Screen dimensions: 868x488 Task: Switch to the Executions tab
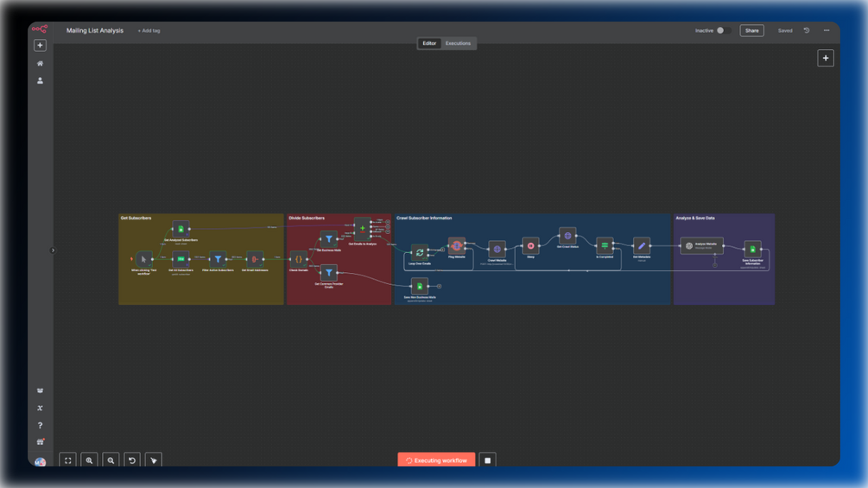coord(458,43)
